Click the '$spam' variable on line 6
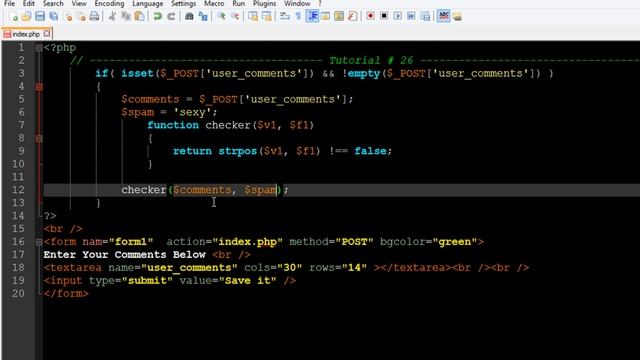The height and width of the screenshot is (360, 640). coord(138,112)
